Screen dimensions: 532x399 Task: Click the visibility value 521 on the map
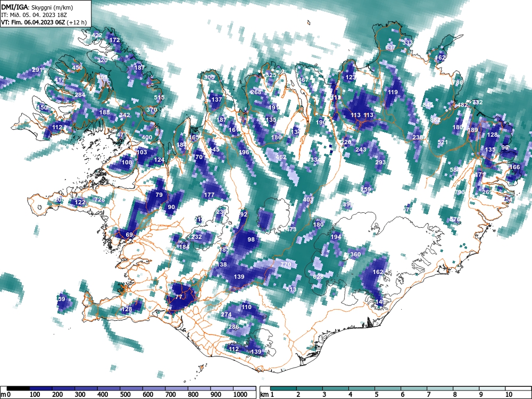click(x=443, y=142)
